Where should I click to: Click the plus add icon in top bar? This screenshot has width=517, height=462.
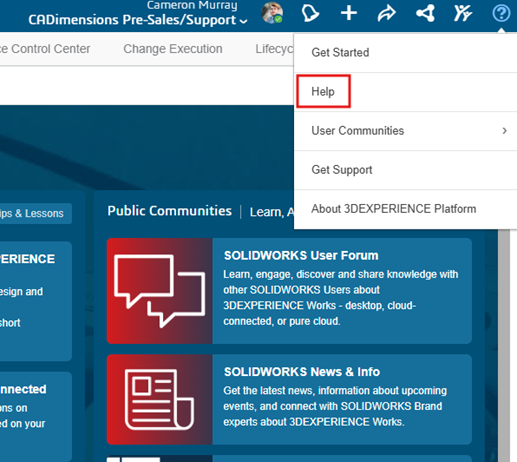point(349,13)
